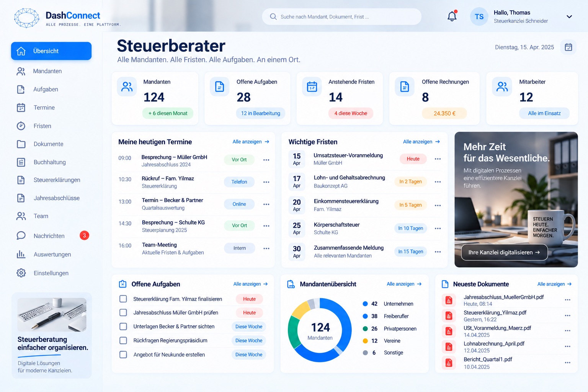Show all Offene Aufgaben

[x=251, y=284]
